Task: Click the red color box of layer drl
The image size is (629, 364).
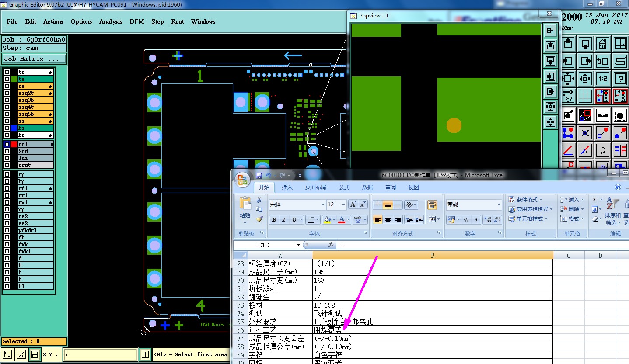Action: click(14, 144)
